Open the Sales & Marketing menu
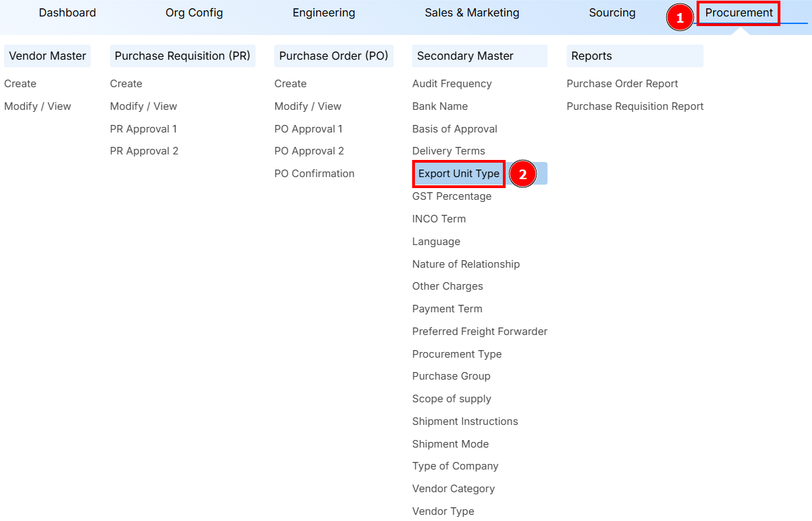This screenshot has width=812, height=521. tap(472, 12)
